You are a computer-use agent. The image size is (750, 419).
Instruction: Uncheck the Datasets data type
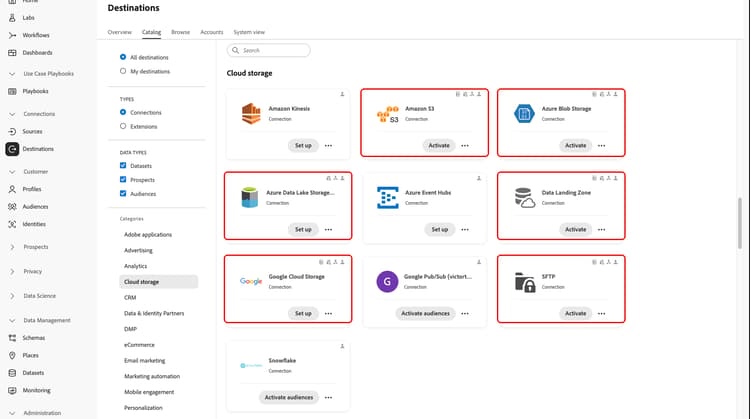click(123, 165)
